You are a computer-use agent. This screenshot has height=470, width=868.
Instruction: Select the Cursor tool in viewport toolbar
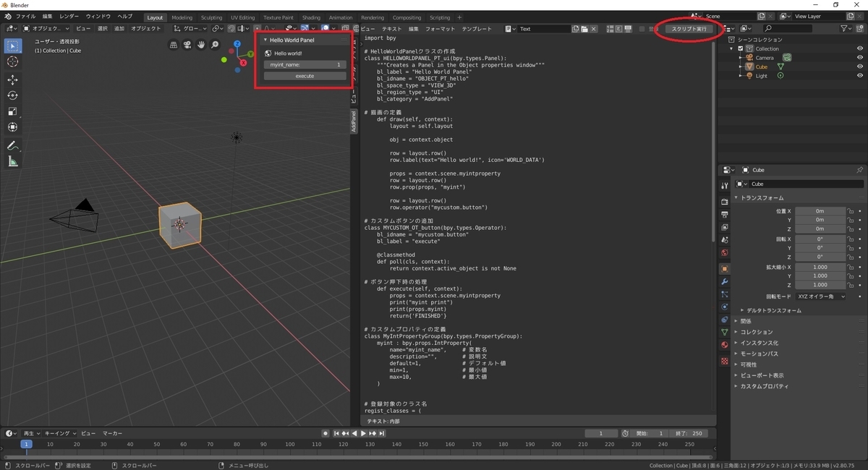(12, 61)
